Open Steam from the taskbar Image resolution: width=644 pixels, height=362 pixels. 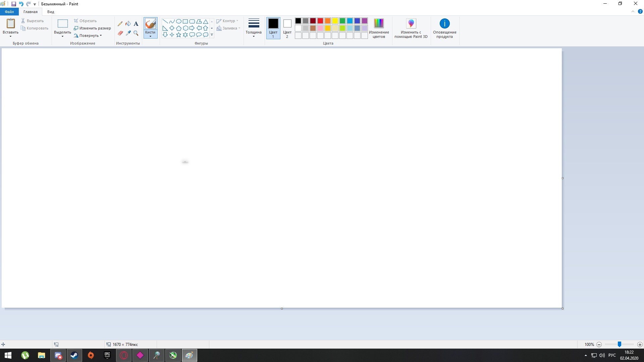pos(74,355)
